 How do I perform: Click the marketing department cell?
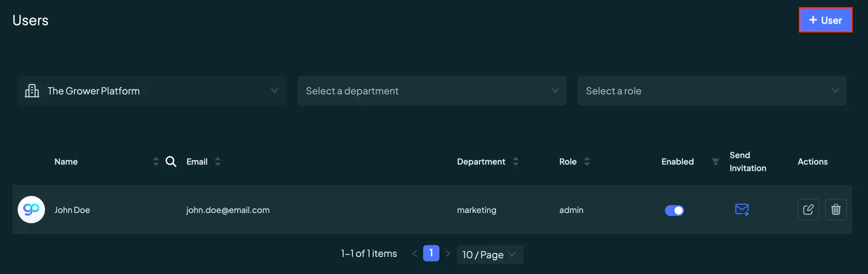point(476,210)
